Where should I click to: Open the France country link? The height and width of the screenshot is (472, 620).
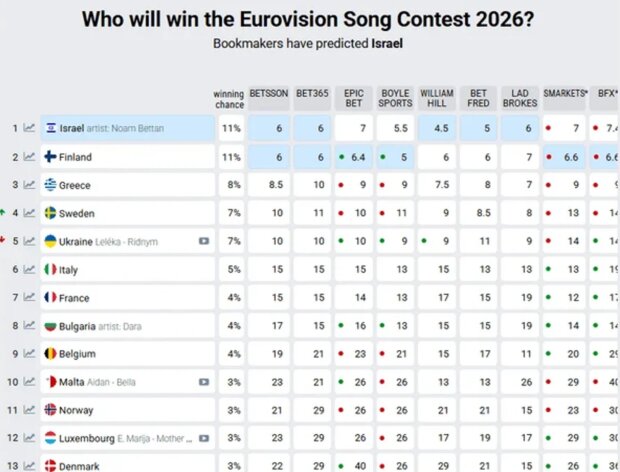point(73,298)
